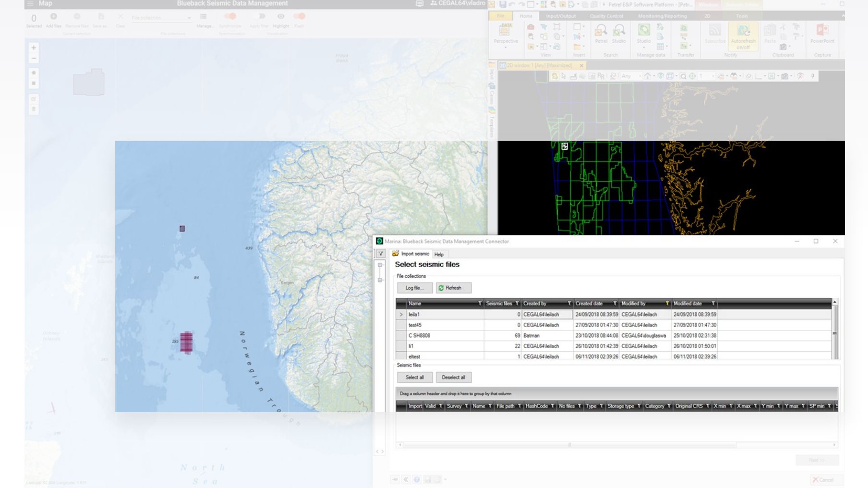Screen dimensions: 868x488
Task: Click the Batman created-by cell
Action: coord(547,335)
